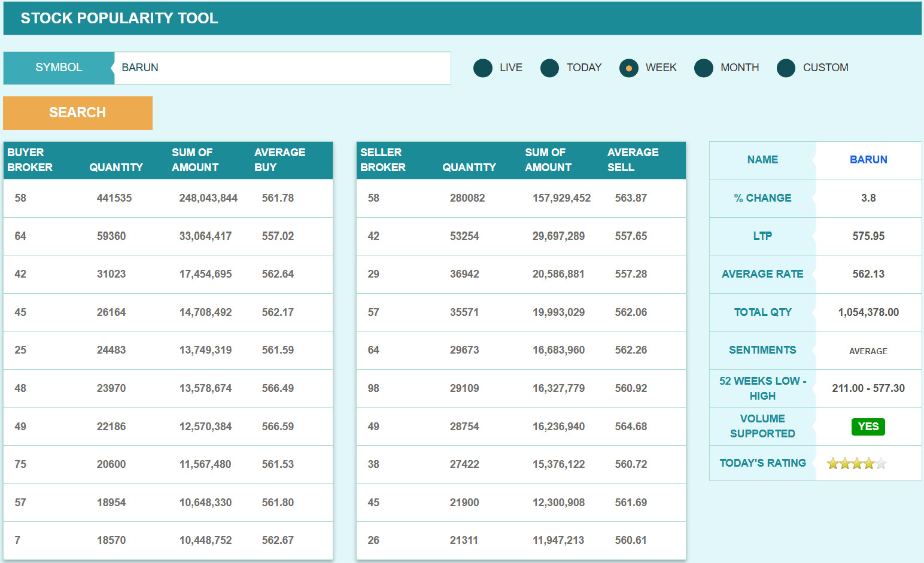The width and height of the screenshot is (924, 563).
Task: Click the green YES volume supported badge
Action: pyautogui.click(x=868, y=427)
